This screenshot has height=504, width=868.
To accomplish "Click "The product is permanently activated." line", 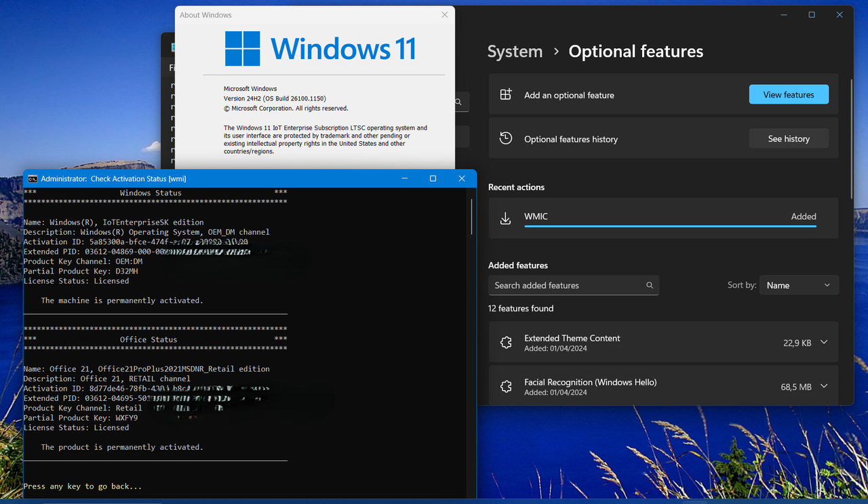I will pyautogui.click(x=122, y=448).
